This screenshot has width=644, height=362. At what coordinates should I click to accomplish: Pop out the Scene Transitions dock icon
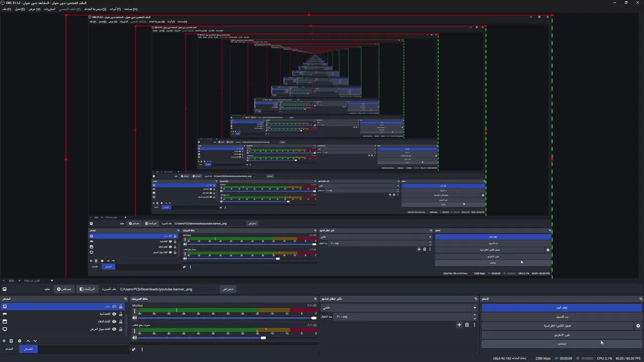click(x=475, y=299)
